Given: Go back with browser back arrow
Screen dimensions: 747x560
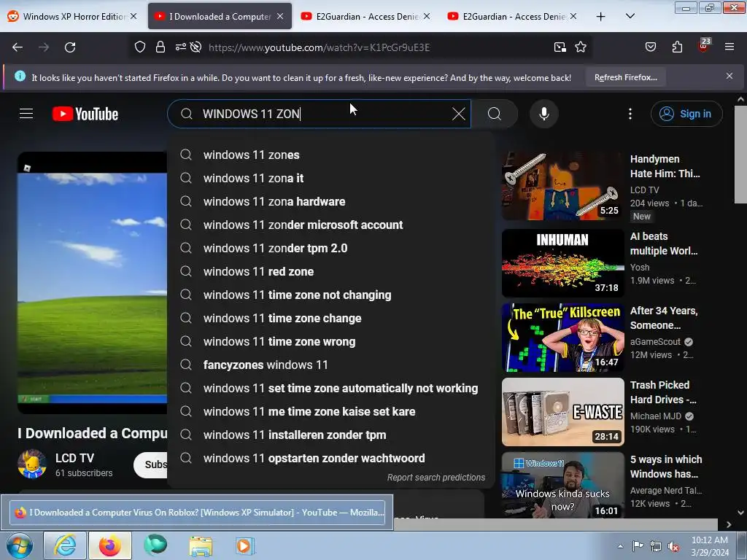Looking at the screenshot, I should tap(18, 47).
